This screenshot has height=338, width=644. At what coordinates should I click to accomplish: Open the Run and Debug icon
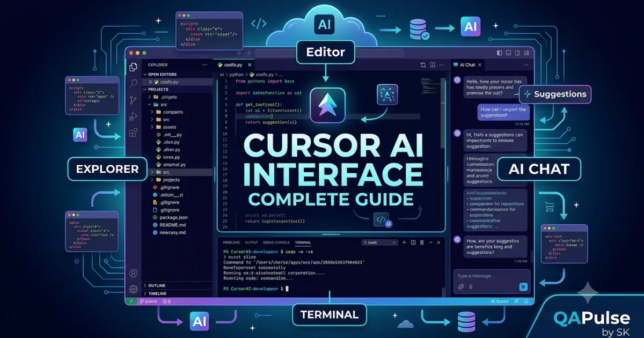point(133,116)
